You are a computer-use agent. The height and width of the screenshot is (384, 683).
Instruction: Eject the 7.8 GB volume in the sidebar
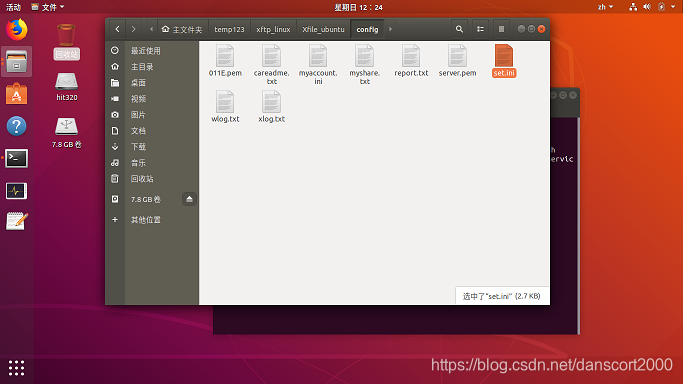189,199
